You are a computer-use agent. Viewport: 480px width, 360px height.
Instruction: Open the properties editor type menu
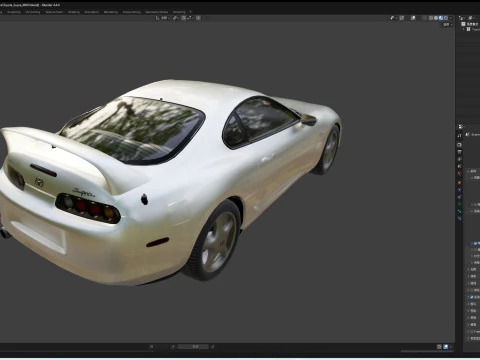click(x=461, y=127)
